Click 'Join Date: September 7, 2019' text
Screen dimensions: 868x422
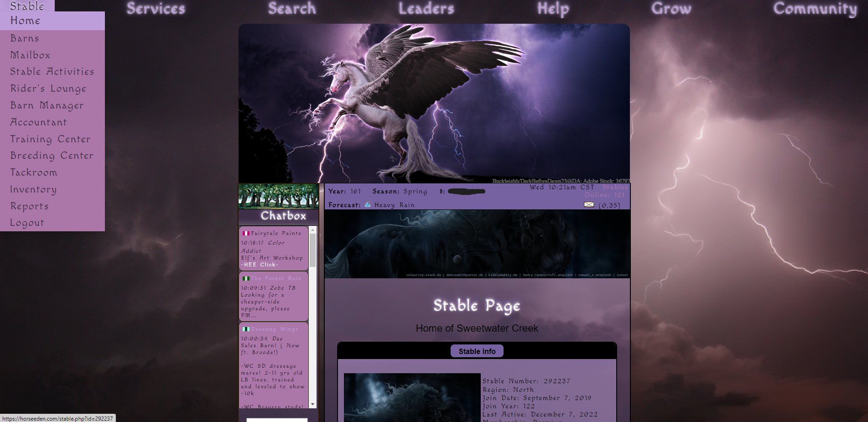click(x=537, y=398)
